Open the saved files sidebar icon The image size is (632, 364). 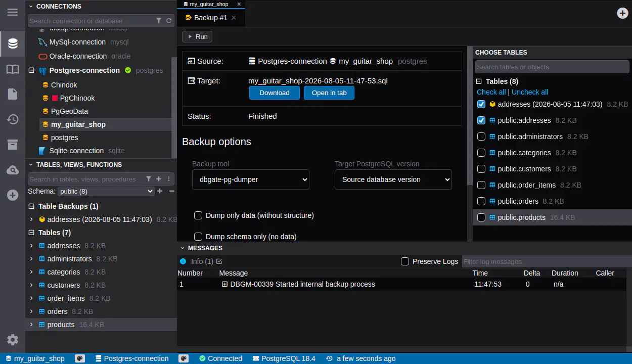tap(13, 94)
